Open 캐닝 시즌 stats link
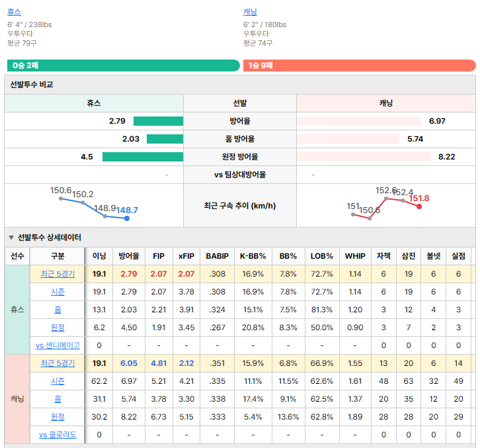480x448 pixels. pyautogui.click(x=58, y=381)
